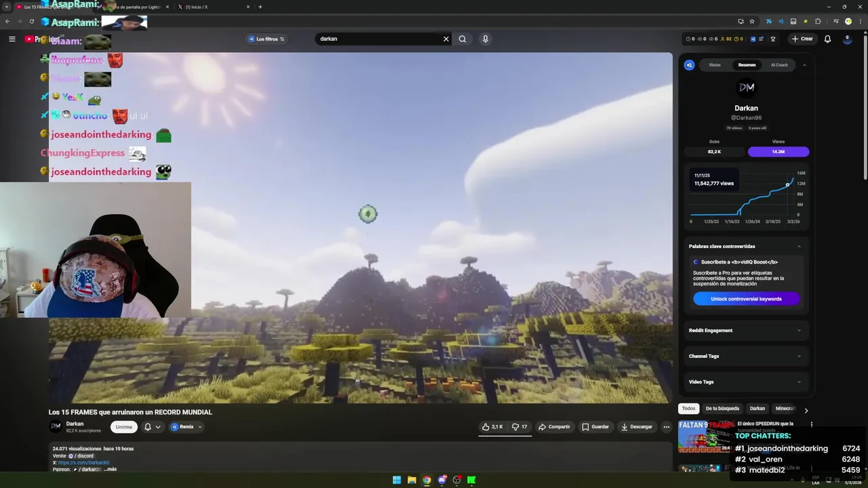Start voice search with the microphone icon
868x488 pixels.
tap(485, 39)
